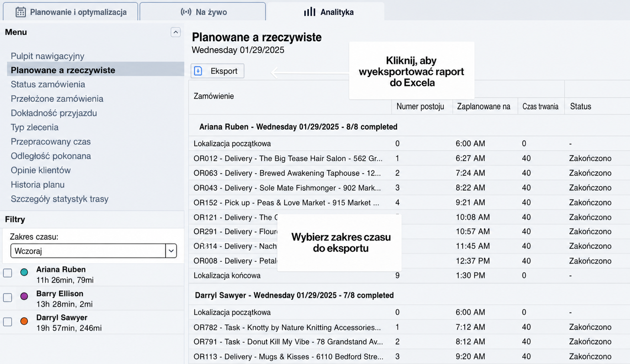The width and height of the screenshot is (630, 364).
Task: Tick the Ariana Ruben checkbox
Action: (x=8, y=273)
